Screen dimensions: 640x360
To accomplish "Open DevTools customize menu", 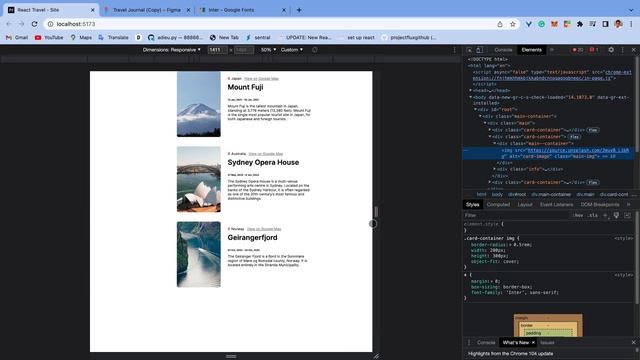I will pos(622,50).
